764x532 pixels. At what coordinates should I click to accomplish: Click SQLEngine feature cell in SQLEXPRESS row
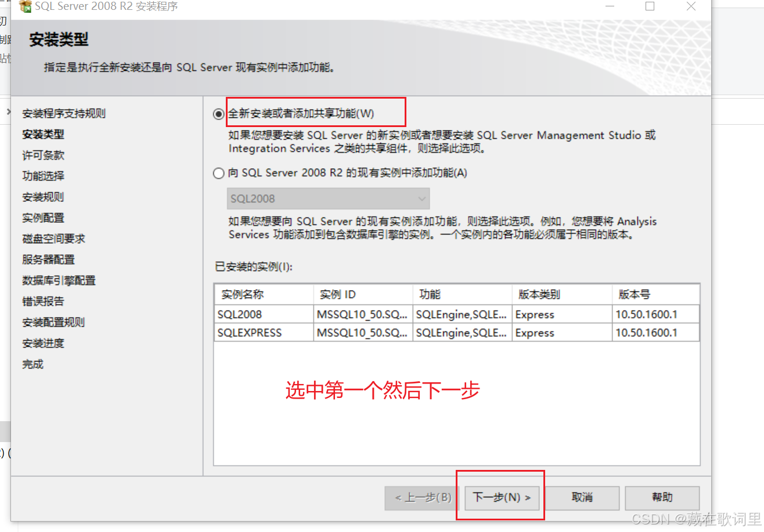click(462, 332)
